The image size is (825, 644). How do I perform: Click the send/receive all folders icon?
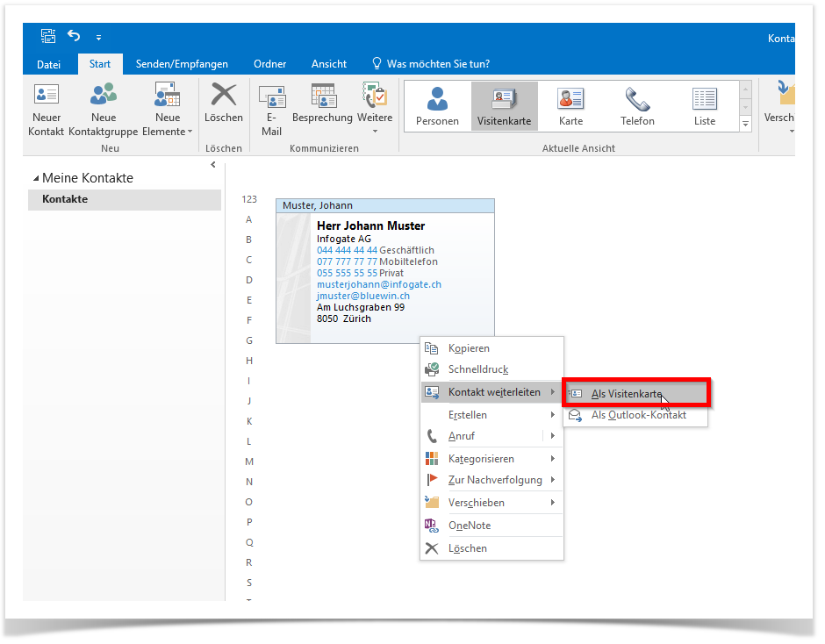pyautogui.click(x=48, y=36)
